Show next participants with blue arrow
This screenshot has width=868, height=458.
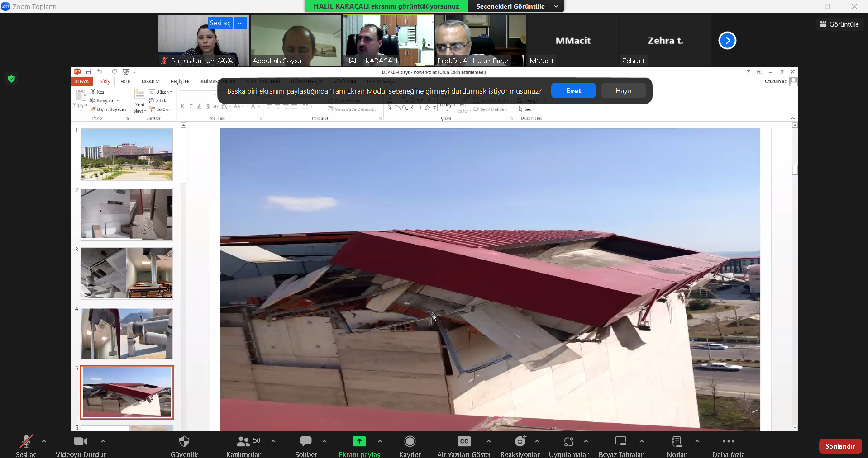(727, 41)
